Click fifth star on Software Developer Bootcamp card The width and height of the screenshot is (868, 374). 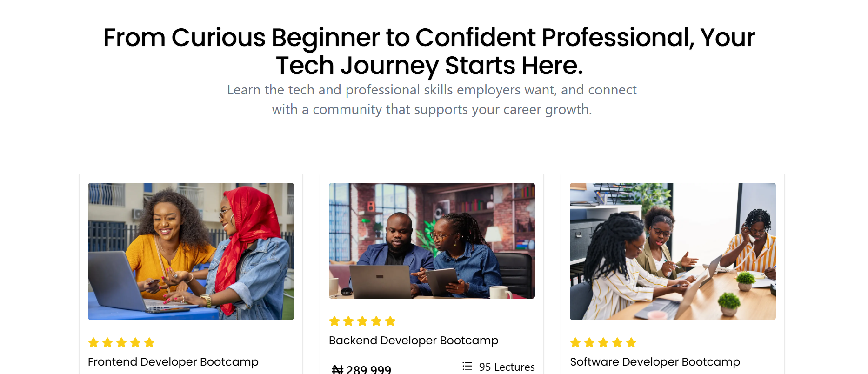[631, 343]
